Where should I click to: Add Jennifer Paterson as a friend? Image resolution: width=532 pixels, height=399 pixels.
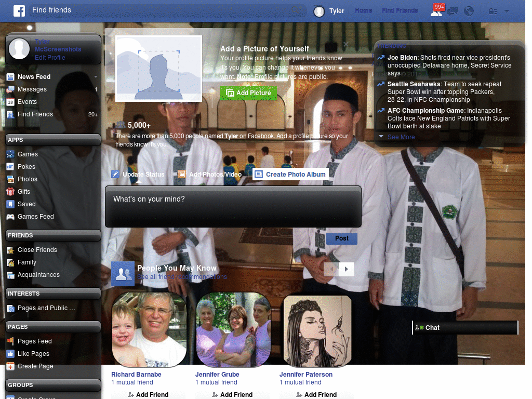[x=316, y=395]
